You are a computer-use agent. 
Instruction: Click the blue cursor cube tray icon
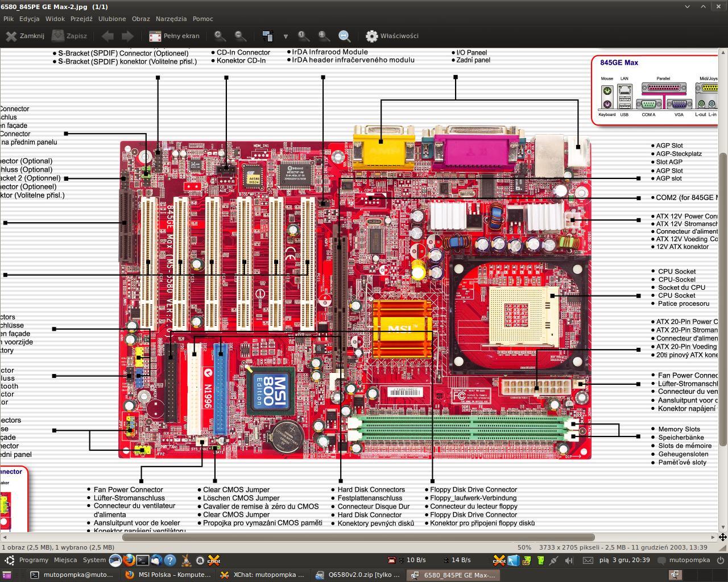pyautogui.click(x=513, y=560)
